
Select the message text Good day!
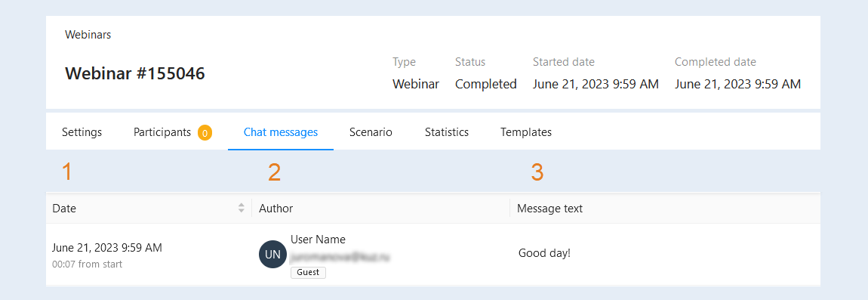coord(544,253)
